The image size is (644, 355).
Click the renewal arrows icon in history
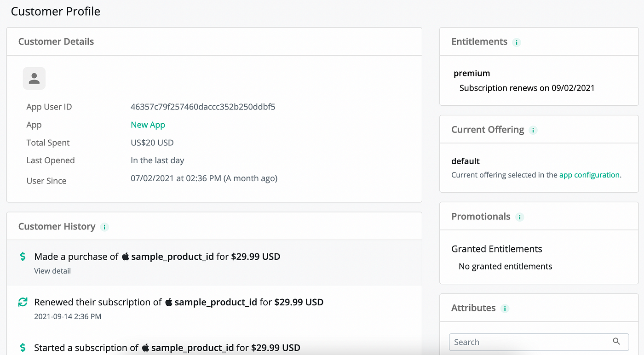tap(23, 302)
